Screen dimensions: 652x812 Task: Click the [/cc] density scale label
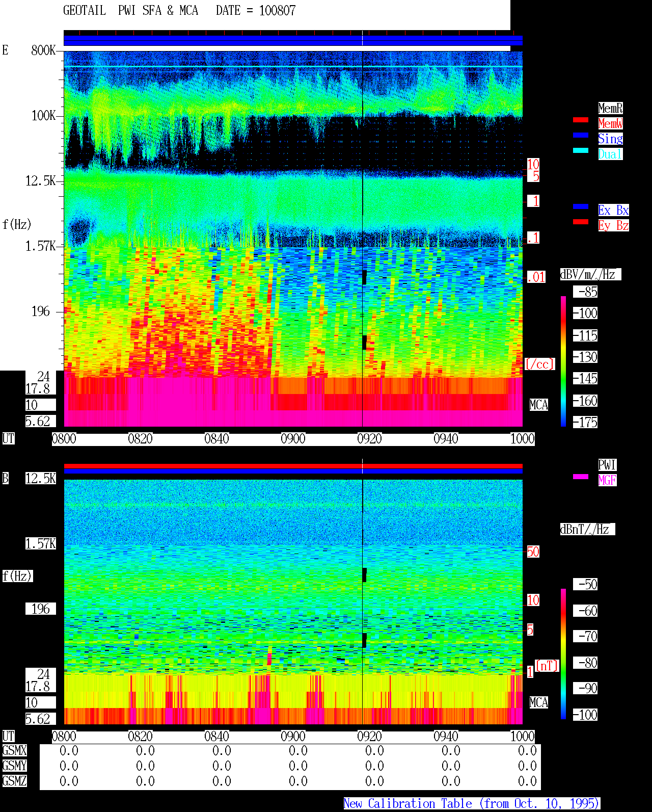click(540, 364)
